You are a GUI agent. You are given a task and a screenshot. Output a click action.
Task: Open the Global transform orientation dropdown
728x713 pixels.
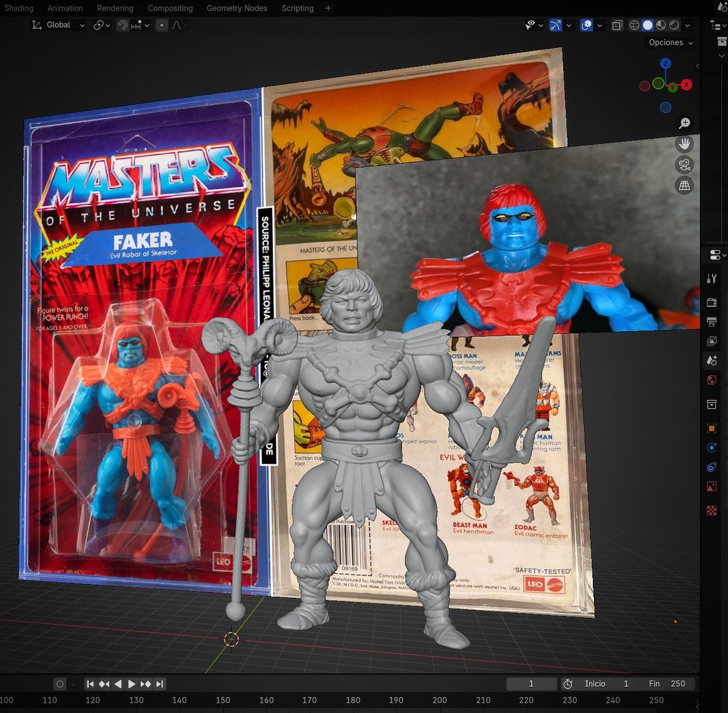click(x=58, y=25)
